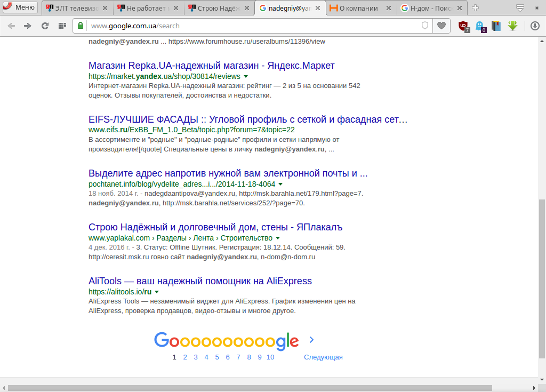Close the О компании tab

[389, 8]
